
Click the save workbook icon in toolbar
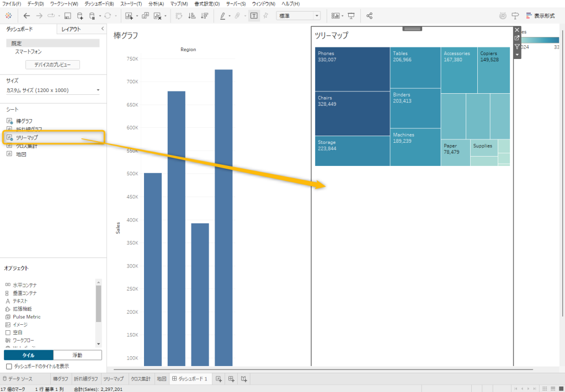point(67,16)
